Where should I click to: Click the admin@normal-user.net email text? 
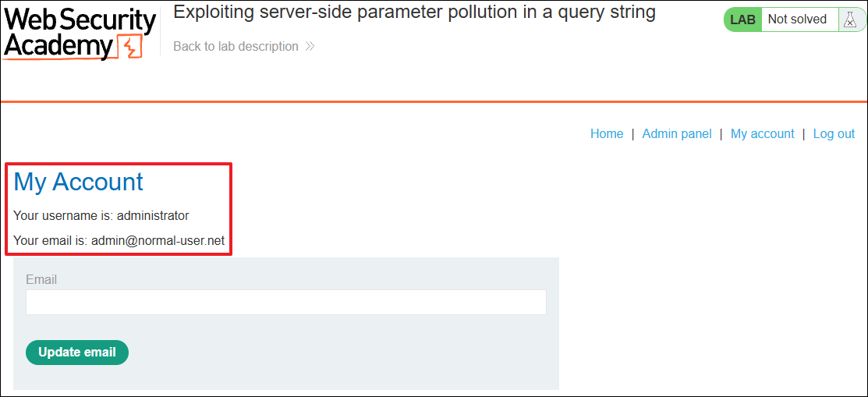tap(158, 241)
